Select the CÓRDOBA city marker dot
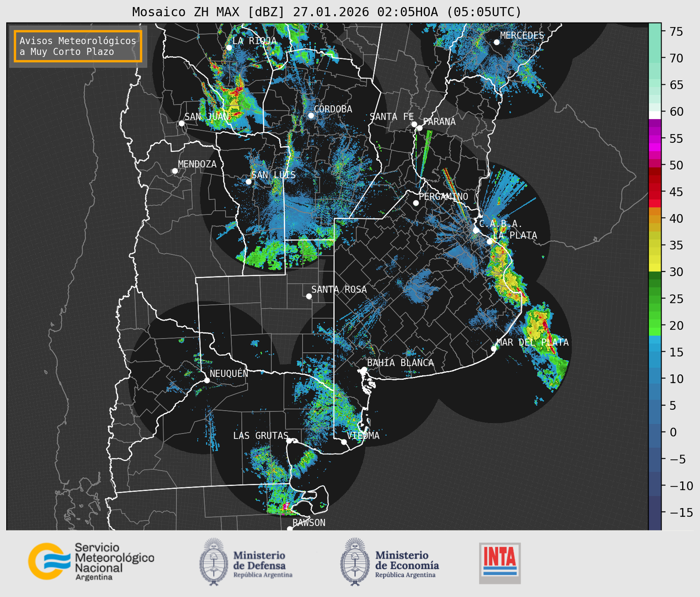This screenshot has height=597, width=700. click(x=311, y=115)
